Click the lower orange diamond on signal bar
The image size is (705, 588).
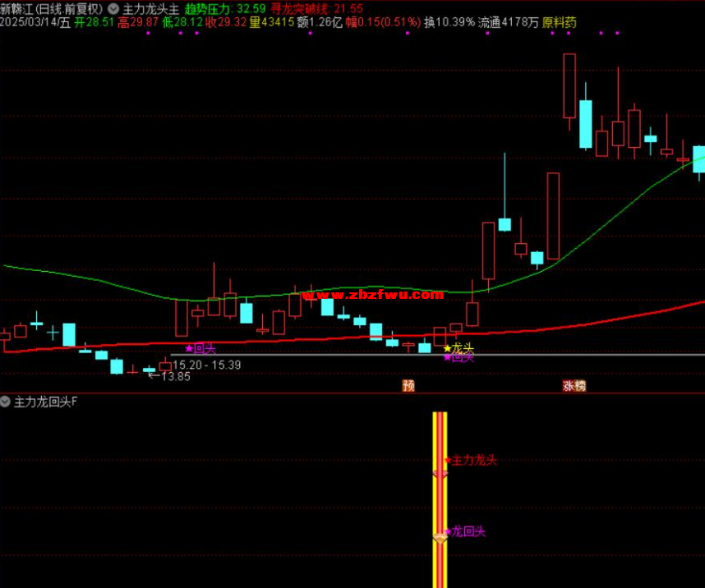(x=440, y=538)
